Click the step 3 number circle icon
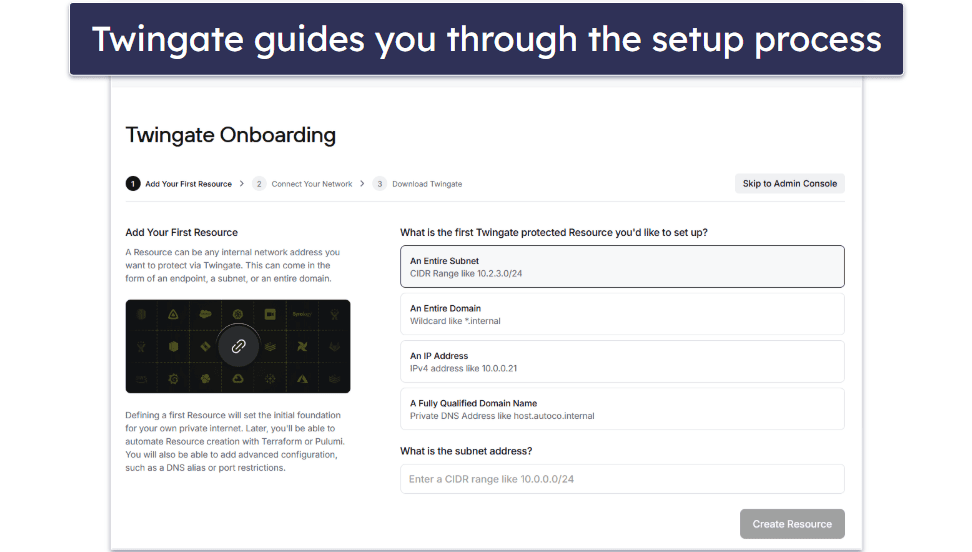 point(379,184)
